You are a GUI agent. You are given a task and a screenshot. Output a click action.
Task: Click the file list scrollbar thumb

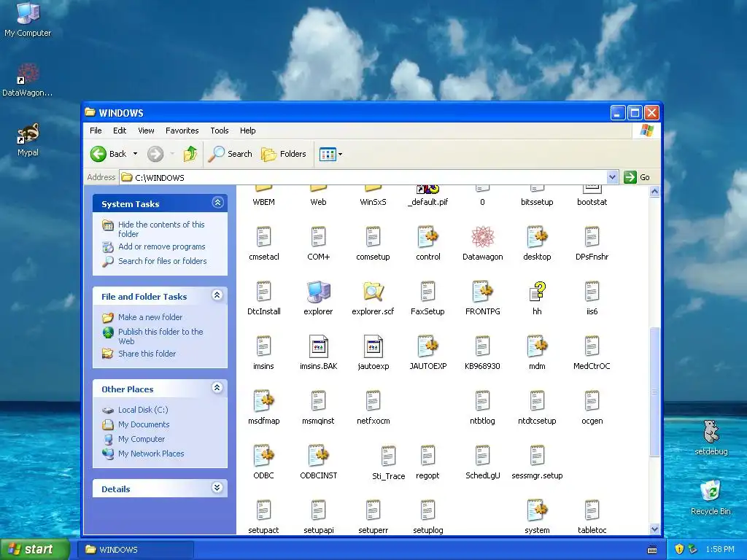[x=654, y=392]
